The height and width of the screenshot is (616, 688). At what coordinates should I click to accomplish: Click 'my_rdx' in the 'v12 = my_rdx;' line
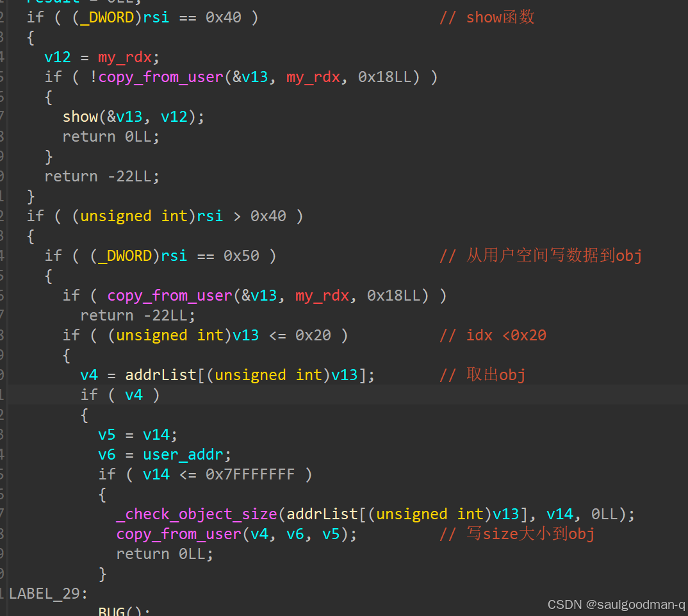point(125,58)
